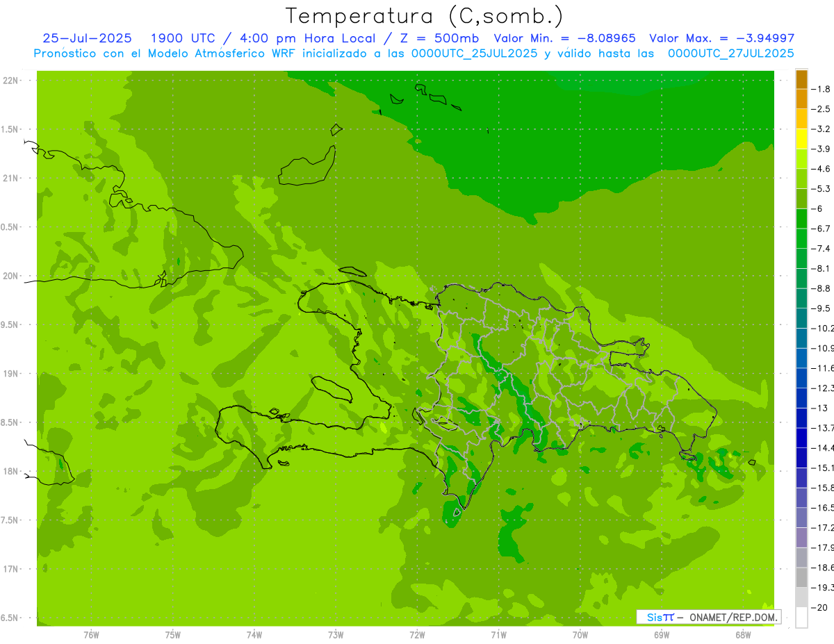This screenshot has height=644, width=834.
Task: Click the '73W' longitude label
Action: [336, 634]
